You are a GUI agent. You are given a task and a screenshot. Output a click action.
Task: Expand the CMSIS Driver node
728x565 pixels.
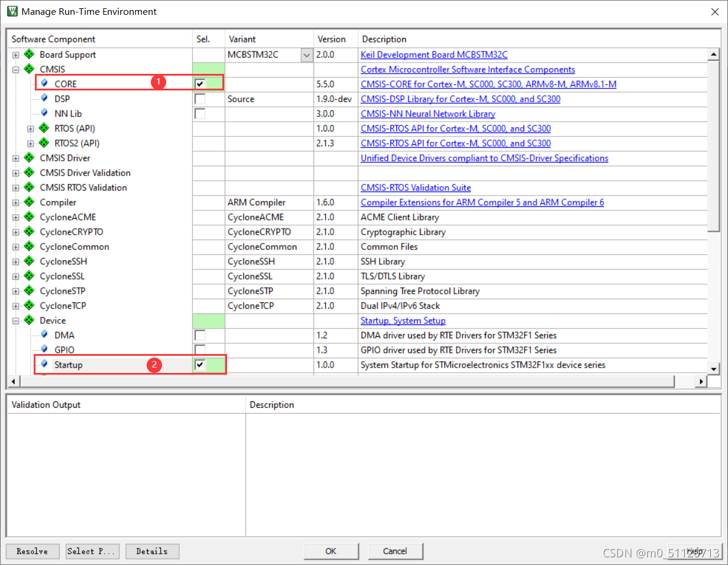click(x=15, y=158)
